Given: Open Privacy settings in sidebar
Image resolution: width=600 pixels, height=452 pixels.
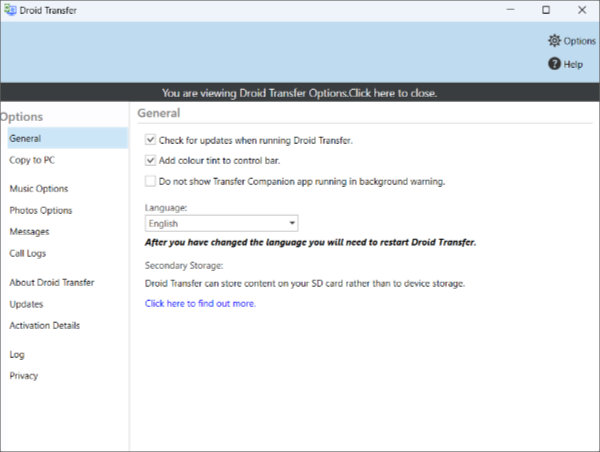Looking at the screenshot, I should coord(24,376).
